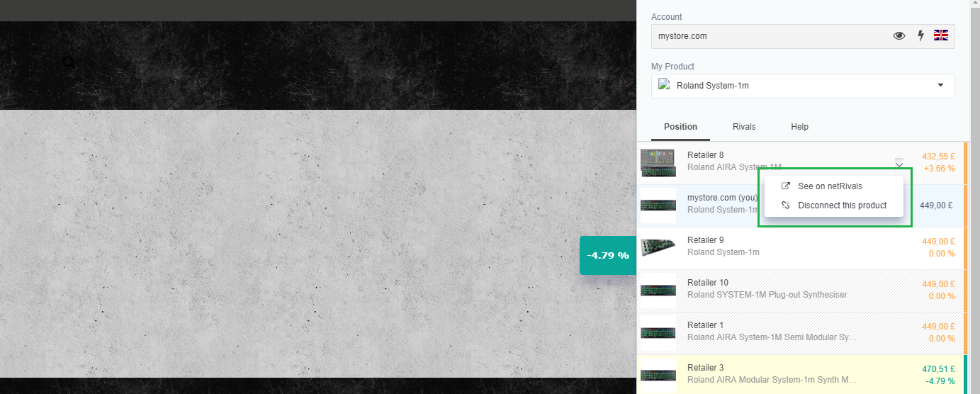
Task: Click the +3.66 % value for Retailer 8
Action: (939, 169)
